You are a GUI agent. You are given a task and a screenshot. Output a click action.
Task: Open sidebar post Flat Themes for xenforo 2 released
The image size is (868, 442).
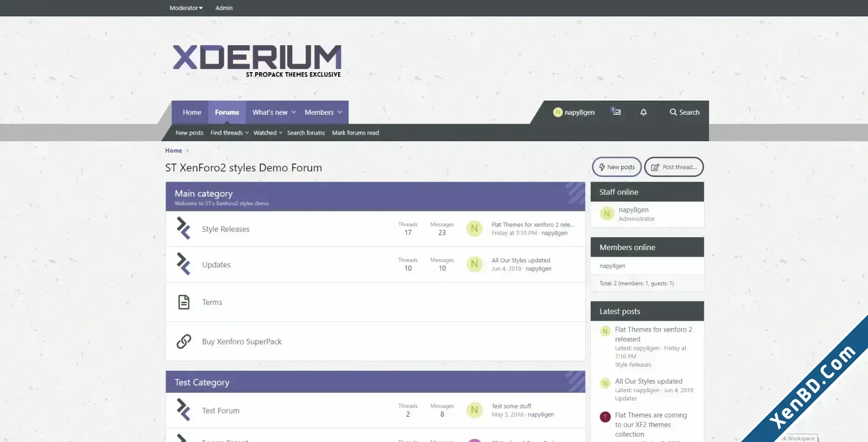point(654,334)
